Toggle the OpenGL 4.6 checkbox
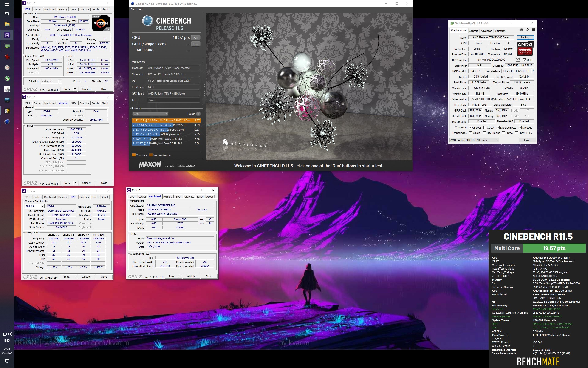The height and width of the screenshot is (368, 588). click(516, 133)
